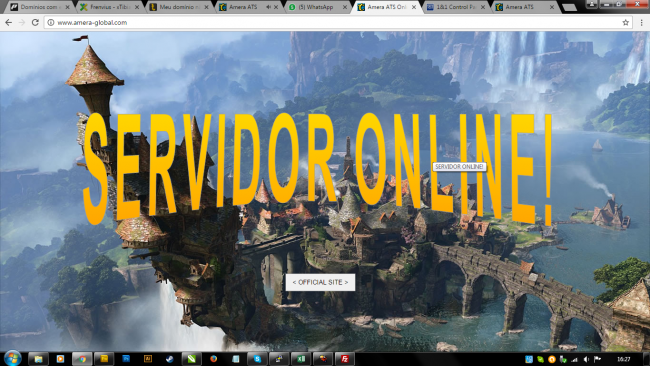Click the OFFICIAL SITE button
Screen dimensions: 650x366
320,282
